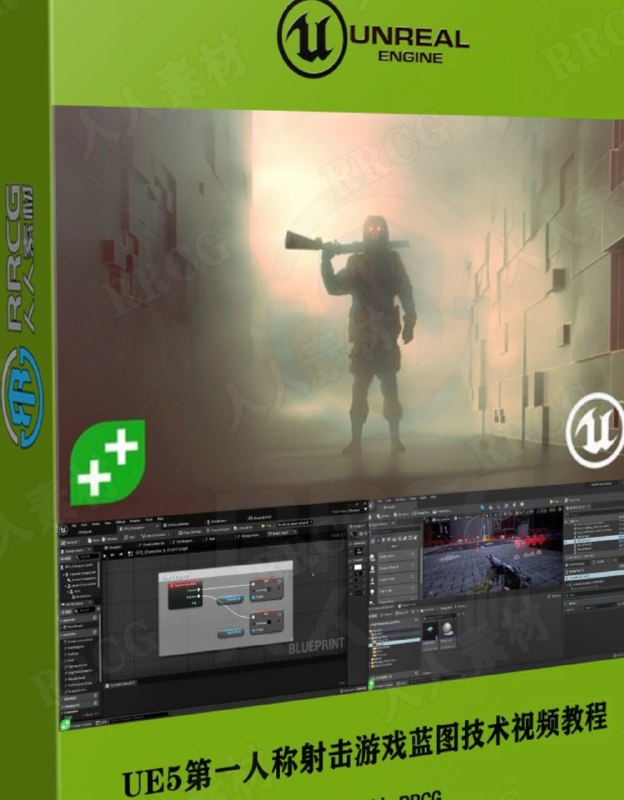
Task: Click the RRCG logo on the box spine
Action: [x=21, y=315]
